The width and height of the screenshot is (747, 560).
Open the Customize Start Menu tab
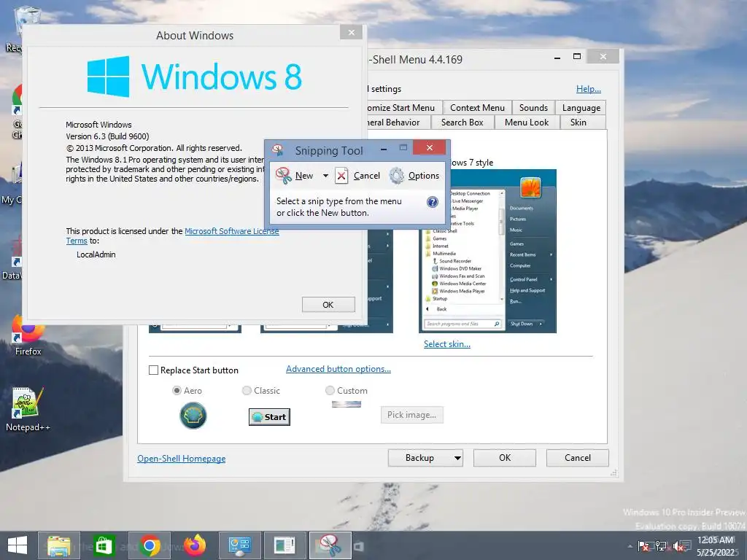(x=404, y=108)
